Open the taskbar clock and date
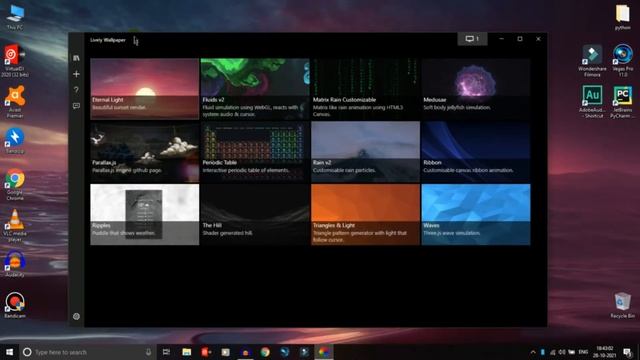640x360 pixels. pyautogui.click(x=604, y=352)
